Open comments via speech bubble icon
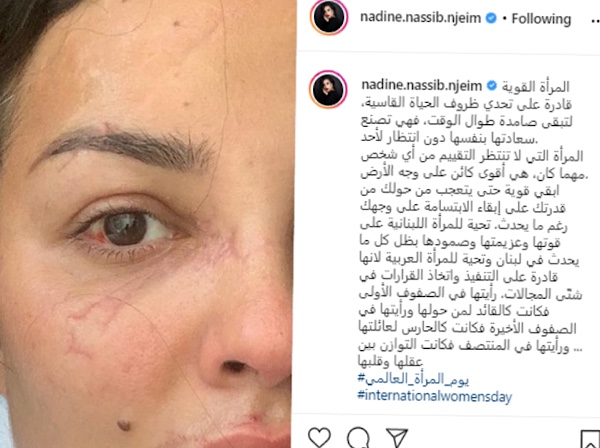Viewport: 600px width, 448px height. point(359,438)
